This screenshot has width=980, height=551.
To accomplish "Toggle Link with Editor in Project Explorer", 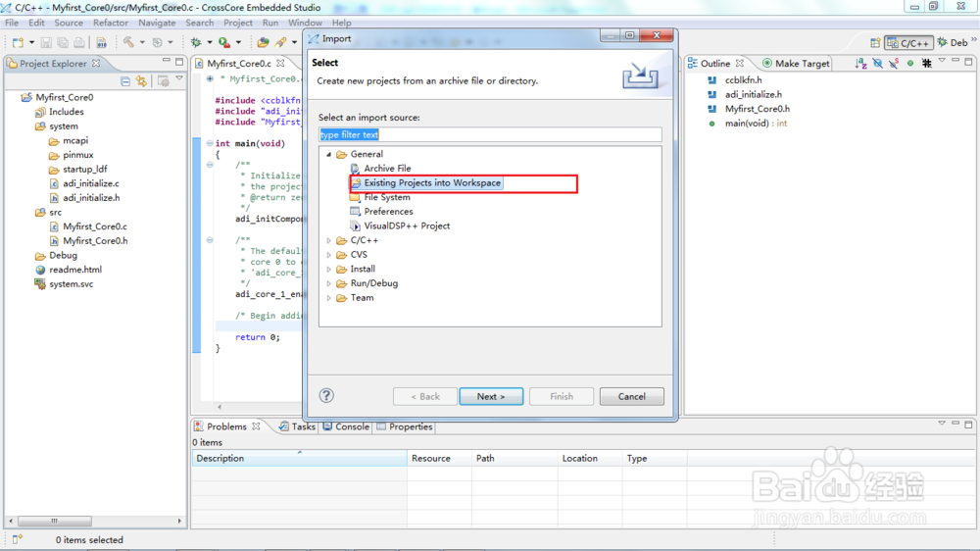I will coord(142,81).
